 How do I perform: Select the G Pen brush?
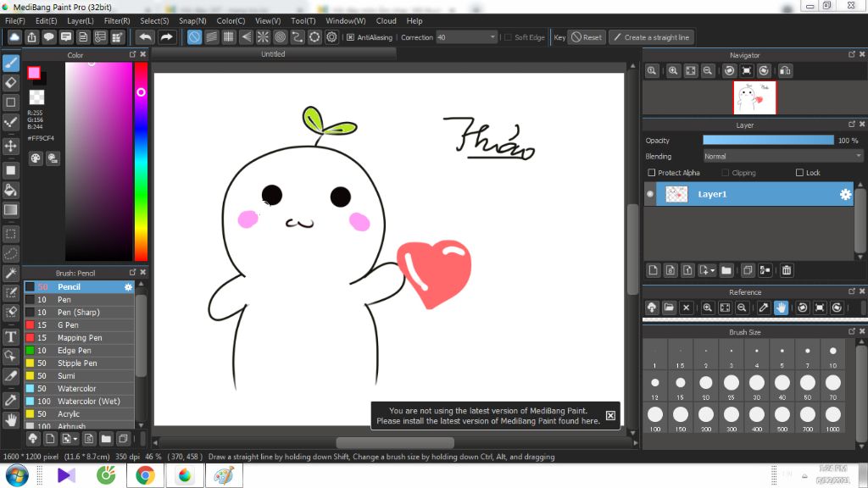79,324
